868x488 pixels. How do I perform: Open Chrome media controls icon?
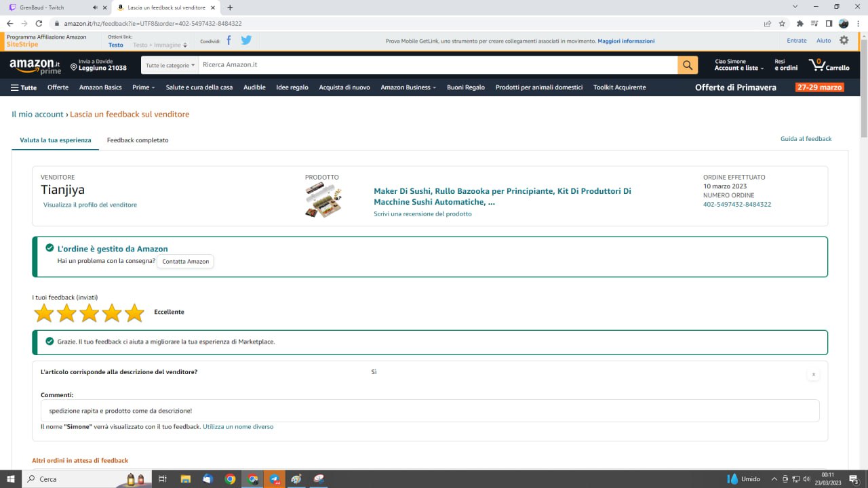coord(814,23)
